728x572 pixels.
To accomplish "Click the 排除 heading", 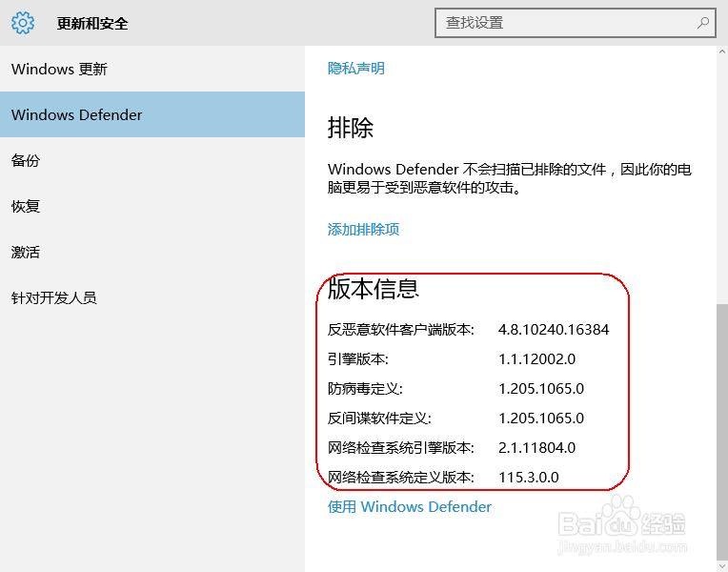I will click(351, 128).
